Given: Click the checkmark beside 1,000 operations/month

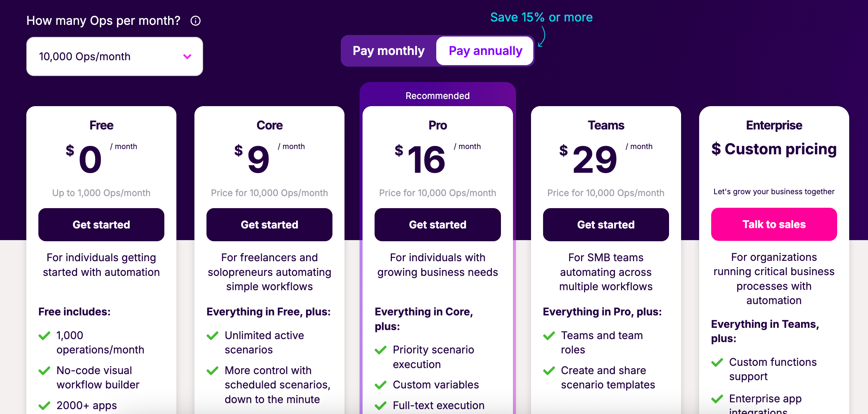Looking at the screenshot, I should point(44,336).
